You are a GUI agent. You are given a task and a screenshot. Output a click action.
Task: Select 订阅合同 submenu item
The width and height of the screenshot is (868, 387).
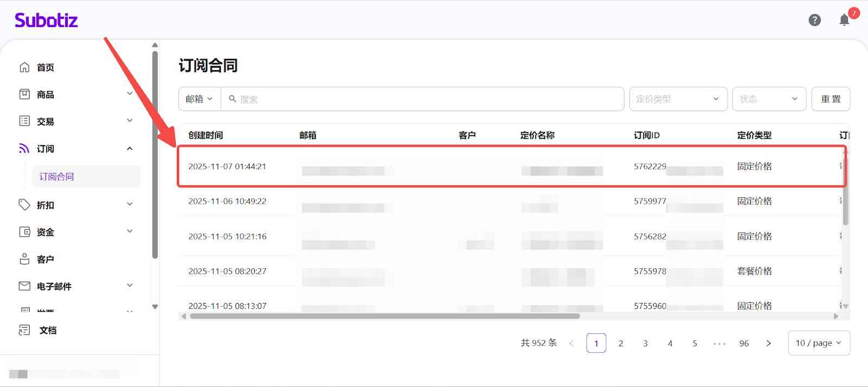tap(57, 177)
